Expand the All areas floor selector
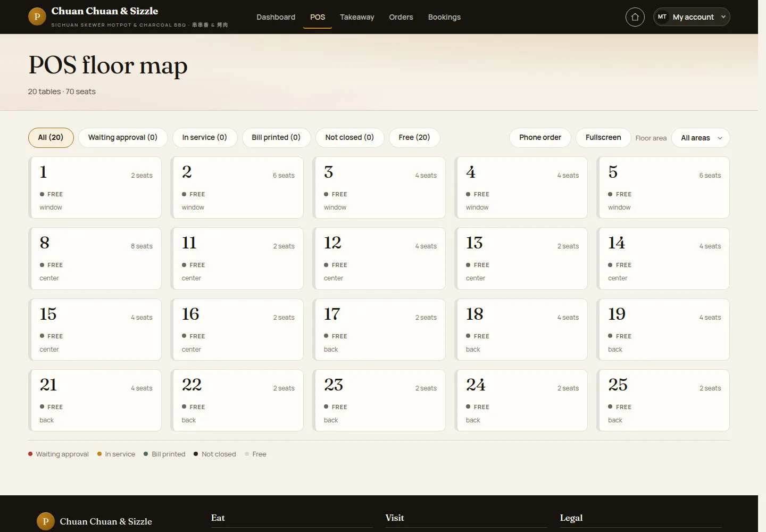This screenshot has height=532, width=766. [701, 138]
